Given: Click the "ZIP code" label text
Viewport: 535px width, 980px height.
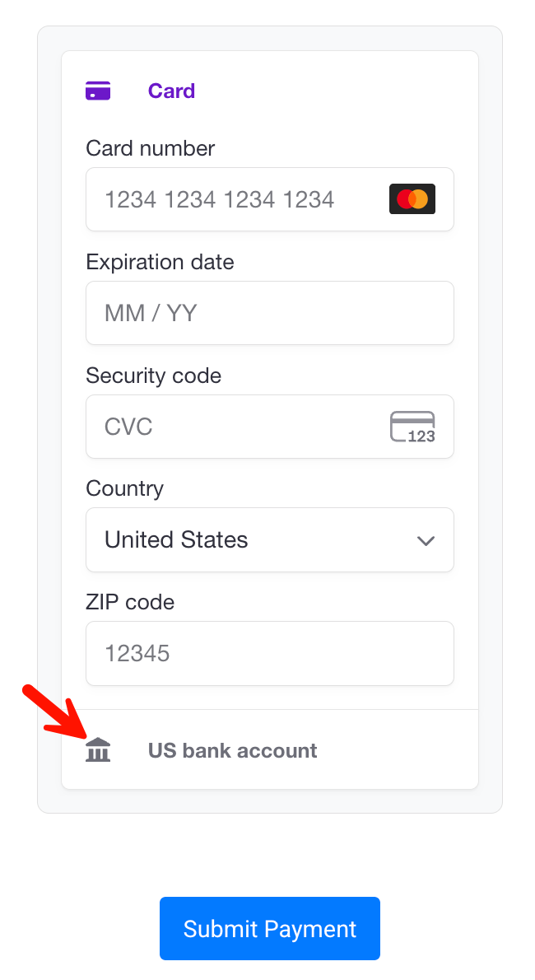Looking at the screenshot, I should [x=130, y=602].
